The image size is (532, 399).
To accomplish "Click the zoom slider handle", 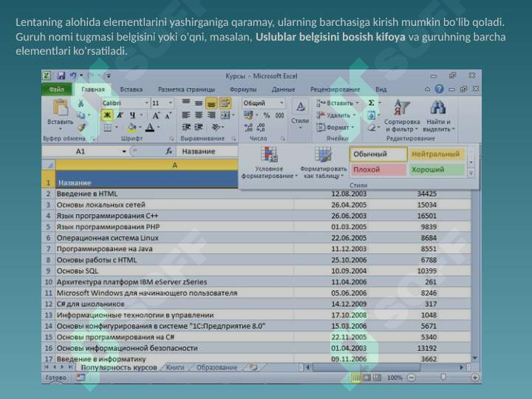I will click(443, 377).
